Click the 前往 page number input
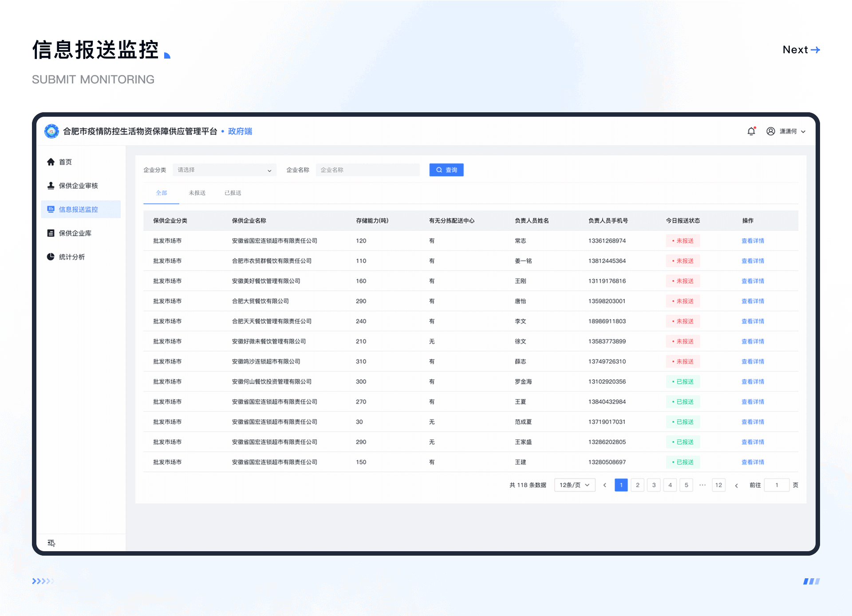 pyautogui.click(x=777, y=485)
